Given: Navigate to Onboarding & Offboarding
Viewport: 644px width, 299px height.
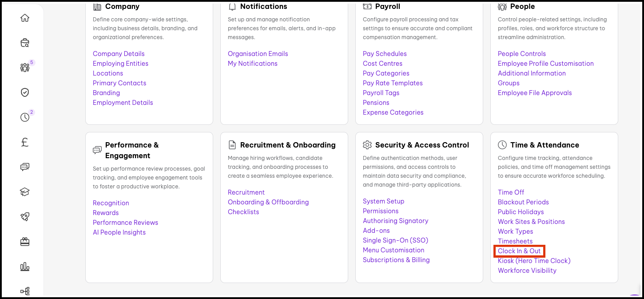Looking at the screenshot, I should point(268,202).
